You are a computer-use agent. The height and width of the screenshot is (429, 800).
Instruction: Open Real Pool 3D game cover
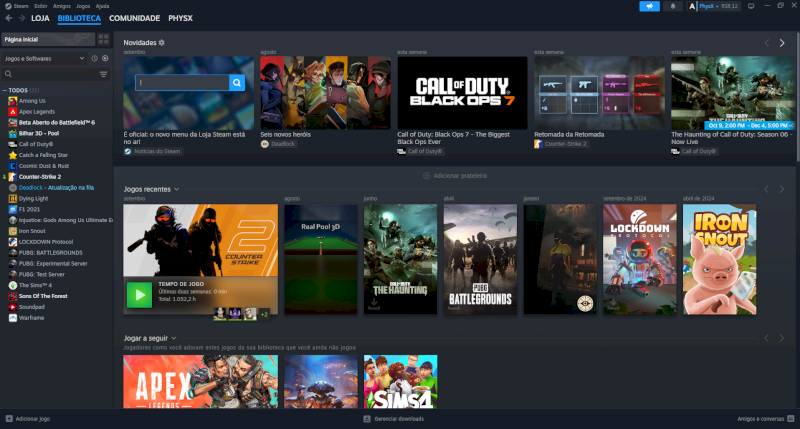(x=321, y=259)
